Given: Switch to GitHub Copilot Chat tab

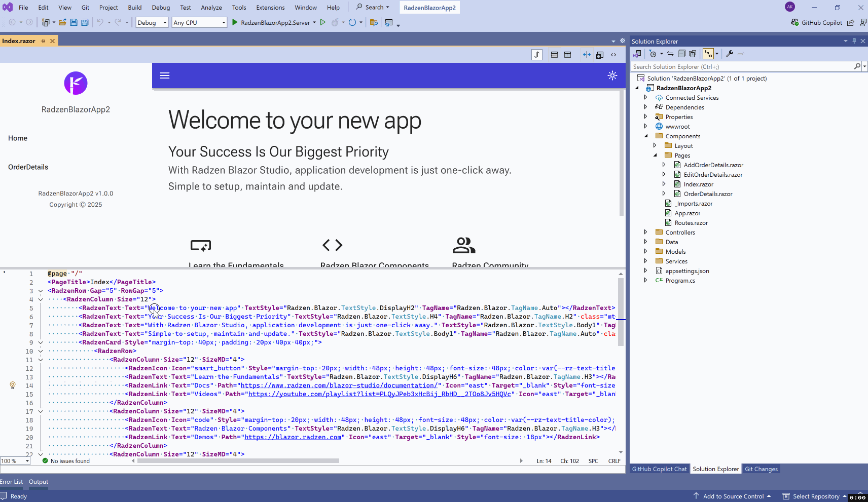Looking at the screenshot, I should pyautogui.click(x=659, y=469).
